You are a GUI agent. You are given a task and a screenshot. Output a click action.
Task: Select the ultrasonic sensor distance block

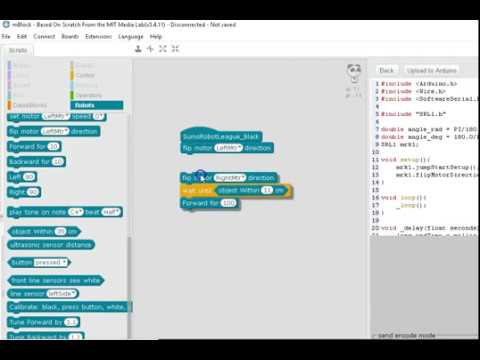pyautogui.click(x=51, y=245)
